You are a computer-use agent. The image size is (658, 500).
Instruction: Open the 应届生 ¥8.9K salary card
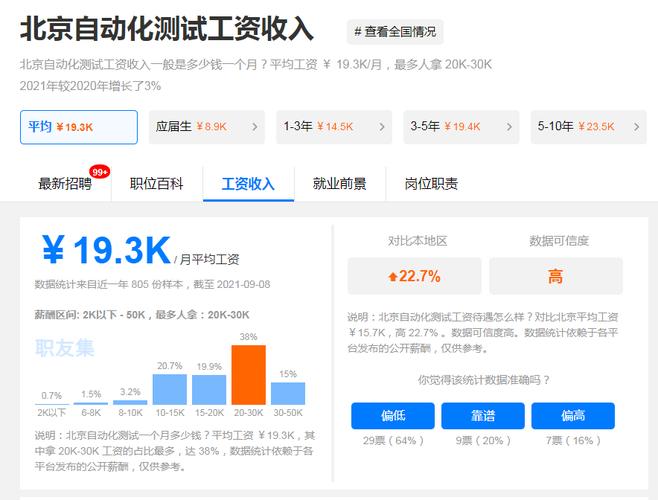pos(206,127)
